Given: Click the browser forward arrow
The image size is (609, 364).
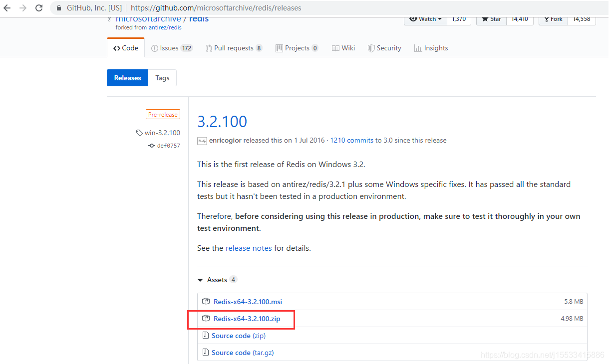Looking at the screenshot, I should [x=23, y=8].
